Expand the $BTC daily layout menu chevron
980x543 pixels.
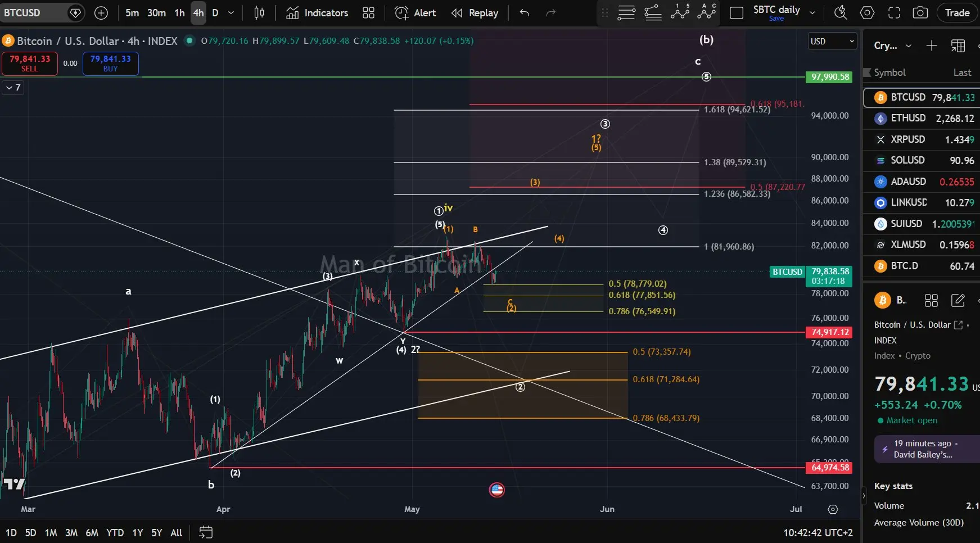(x=812, y=12)
